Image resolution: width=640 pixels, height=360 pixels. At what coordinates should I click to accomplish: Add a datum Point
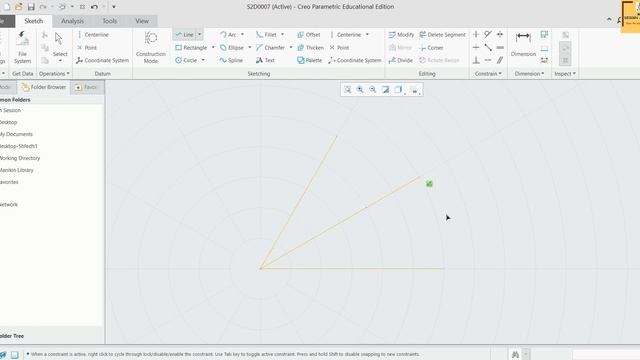(87, 47)
